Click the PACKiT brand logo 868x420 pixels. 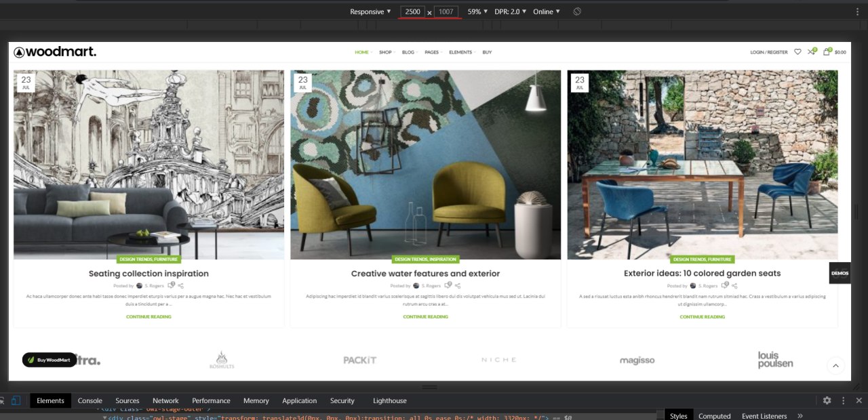[359, 360]
